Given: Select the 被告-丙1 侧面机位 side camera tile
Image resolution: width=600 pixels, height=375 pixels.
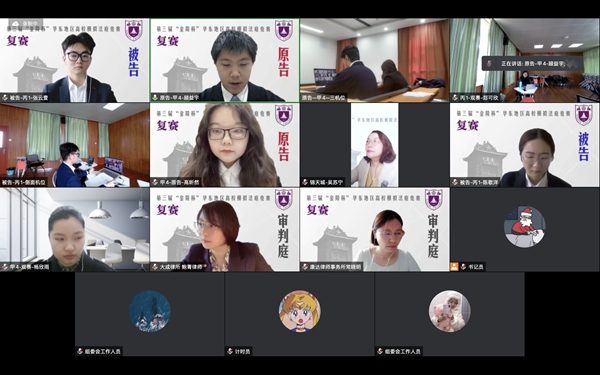Looking at the screenshot, I should [x=75, y=145].
